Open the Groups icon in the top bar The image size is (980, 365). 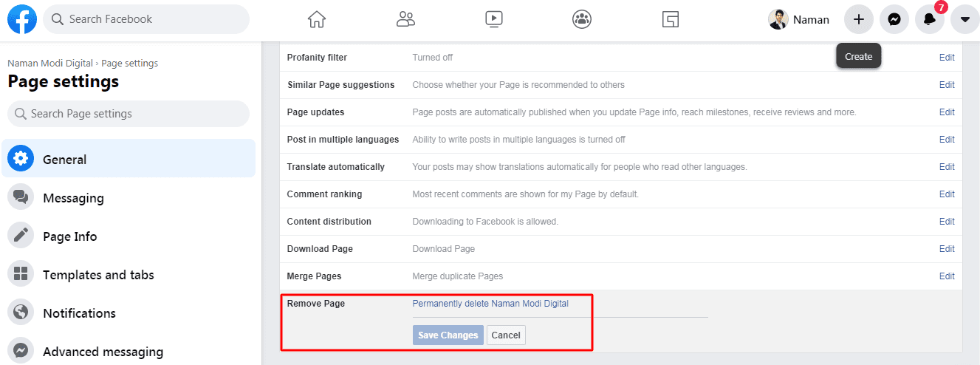(x=582, y=19)
